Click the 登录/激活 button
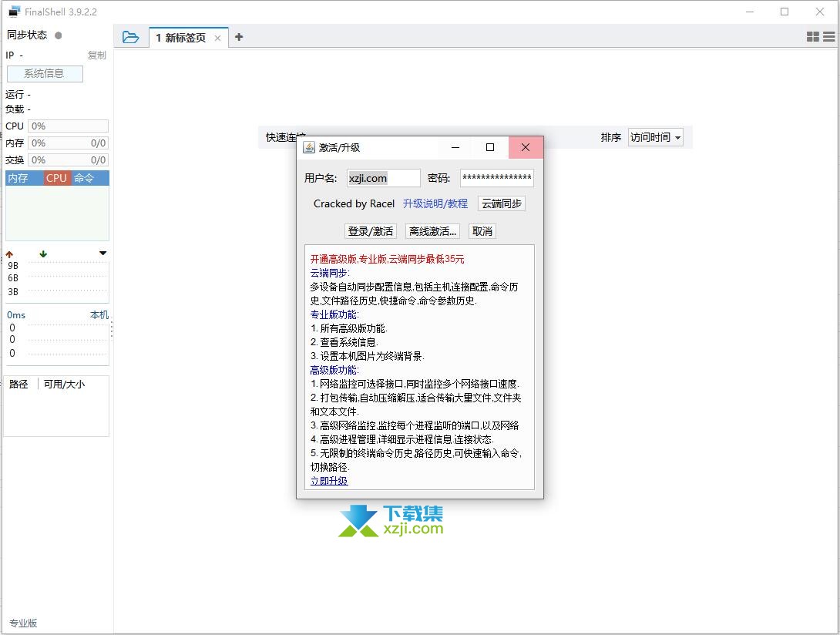This screenshot has width=840, height=635. [370, 231]
